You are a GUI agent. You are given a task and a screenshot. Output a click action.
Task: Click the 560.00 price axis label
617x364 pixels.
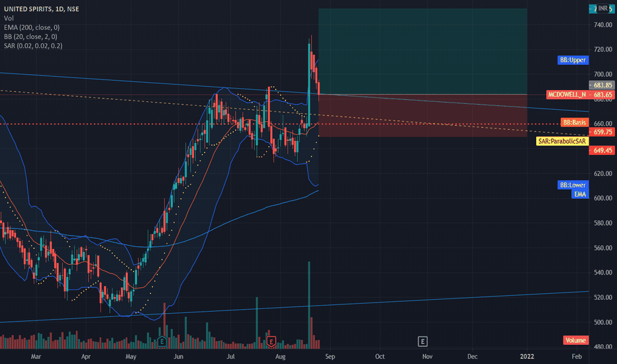(603, 248)
